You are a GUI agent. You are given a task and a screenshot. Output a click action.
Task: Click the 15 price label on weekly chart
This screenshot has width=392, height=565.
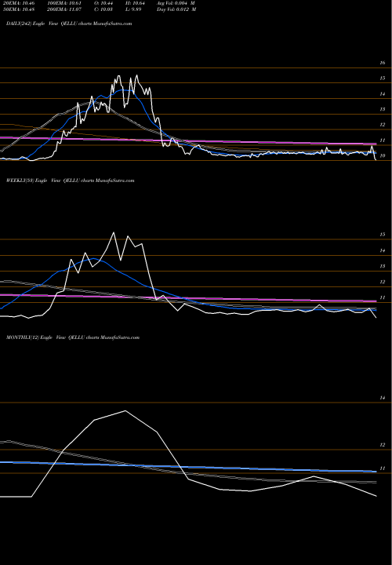click(383, 235)
